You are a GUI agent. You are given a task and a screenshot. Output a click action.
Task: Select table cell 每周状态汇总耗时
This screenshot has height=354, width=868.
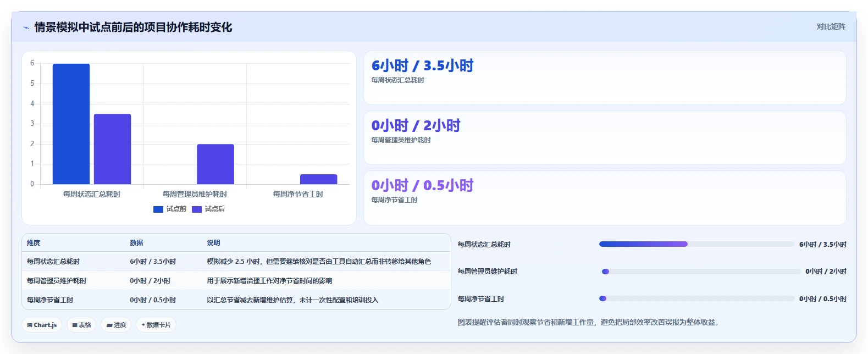pyautogui.click(x=53, y=262)
